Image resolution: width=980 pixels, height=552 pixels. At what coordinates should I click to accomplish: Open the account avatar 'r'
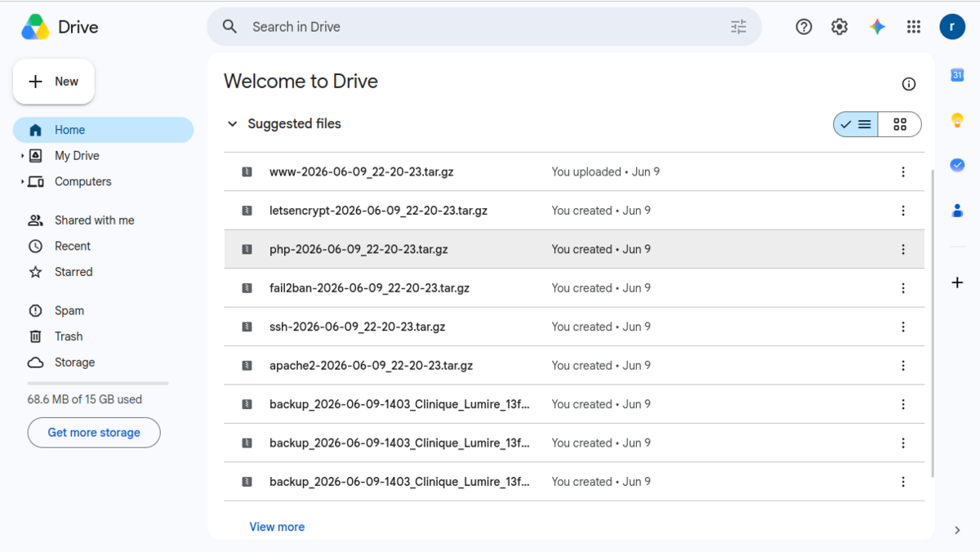click(952, 27)
